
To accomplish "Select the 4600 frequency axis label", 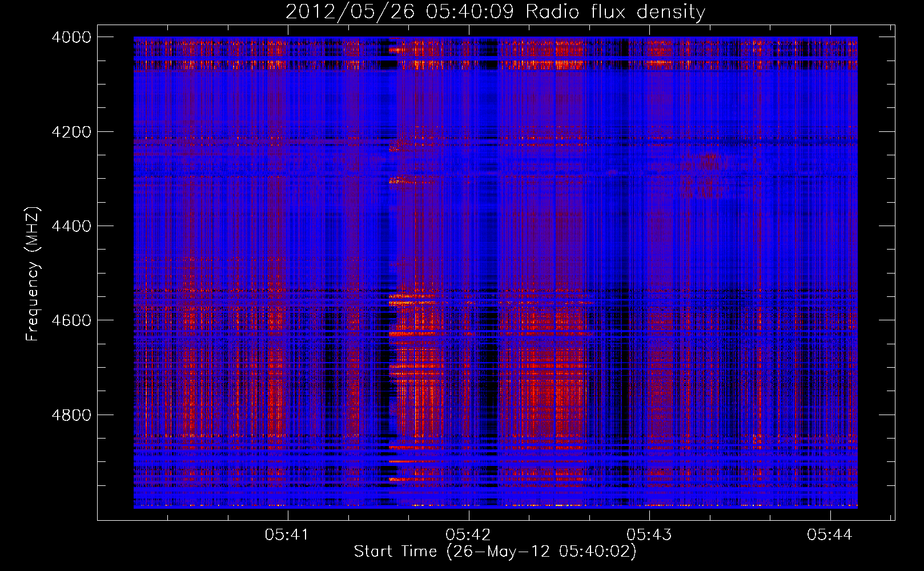I will pos(71,320).
